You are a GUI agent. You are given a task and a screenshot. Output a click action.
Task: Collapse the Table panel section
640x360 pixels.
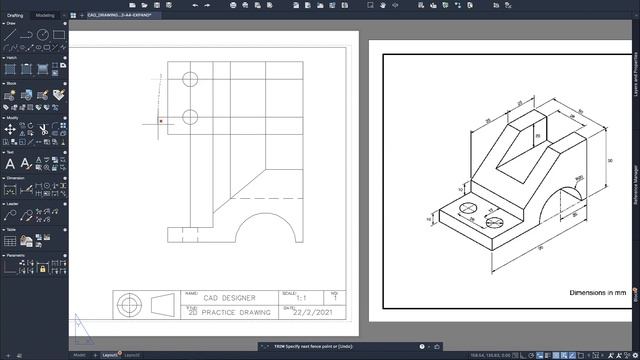pyautogui.click(x=4, y=230)
